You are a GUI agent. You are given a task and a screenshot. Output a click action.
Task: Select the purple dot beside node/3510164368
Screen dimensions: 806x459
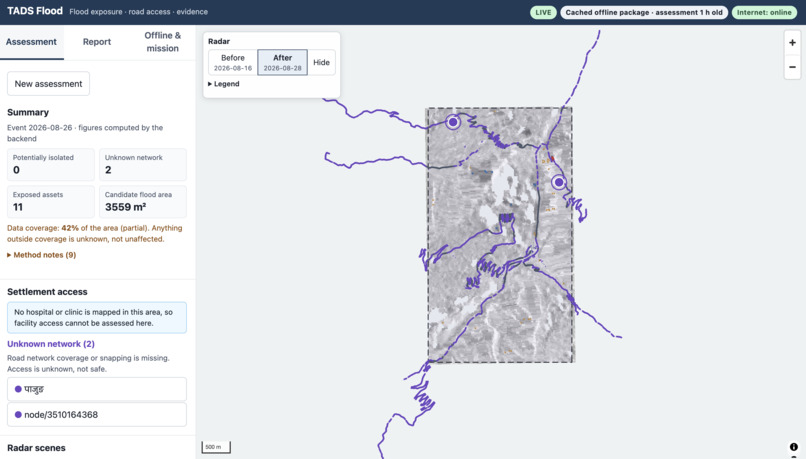tap(18, 414)
